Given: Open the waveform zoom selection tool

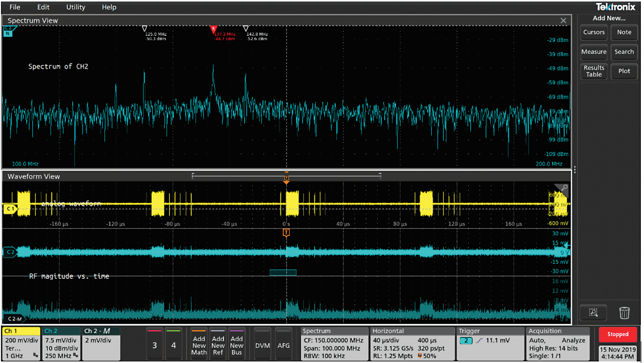Looking at the screenshot, I should 594,312.
